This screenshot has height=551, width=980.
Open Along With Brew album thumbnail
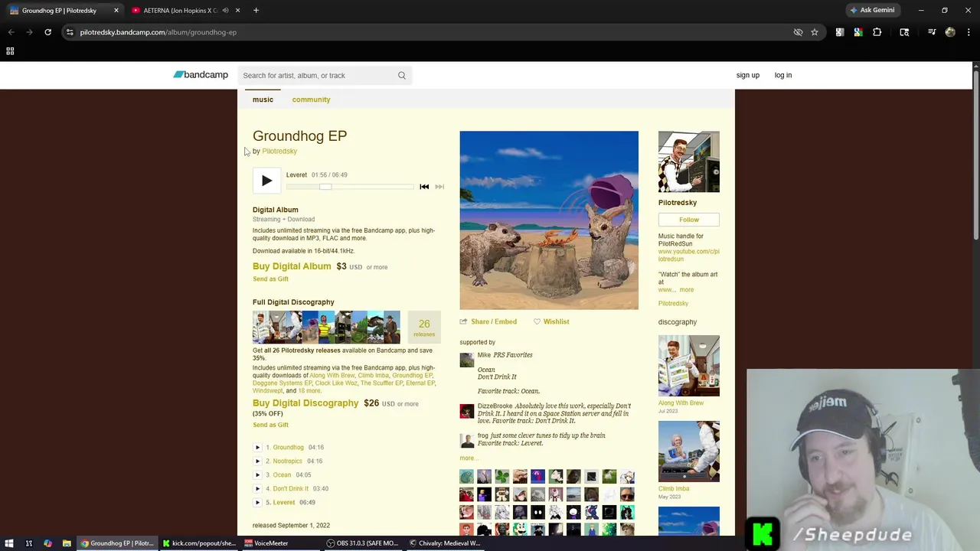[x=689, y=366]
